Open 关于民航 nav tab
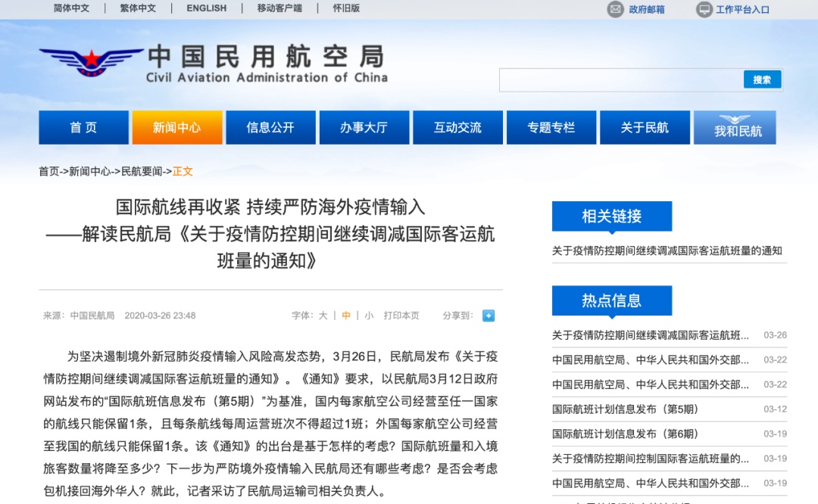Image resolution: width=818 pixels, height=504 pixels. click(645, 127)
